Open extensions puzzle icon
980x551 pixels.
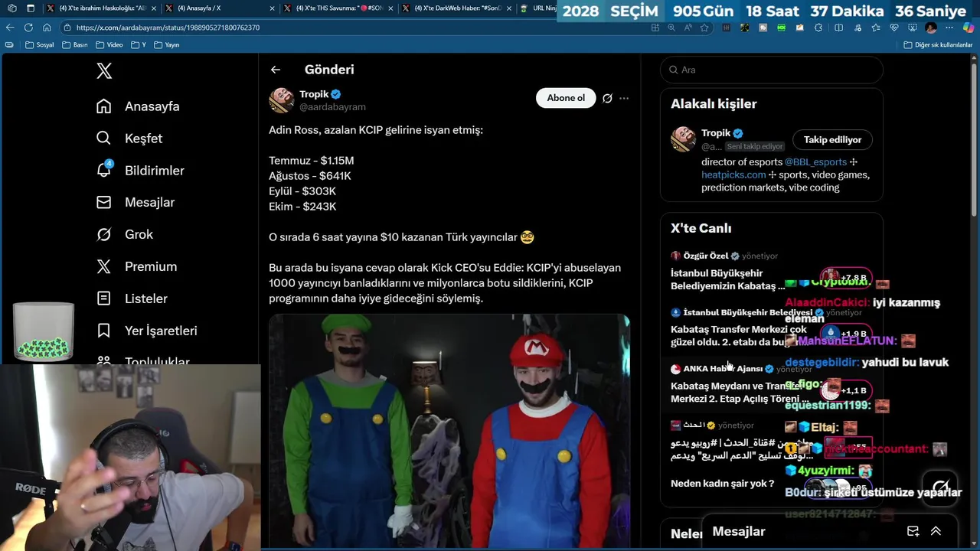(818, 28)
